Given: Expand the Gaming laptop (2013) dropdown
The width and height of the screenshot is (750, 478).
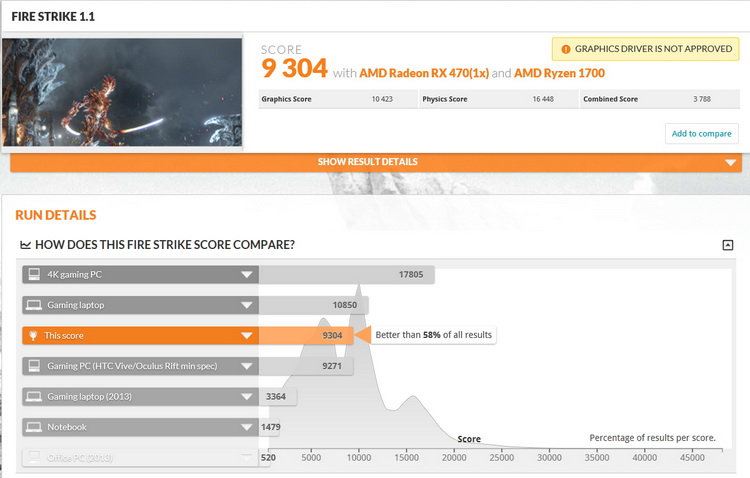Looking at the screenshot, I should click(x=246, y=397).
